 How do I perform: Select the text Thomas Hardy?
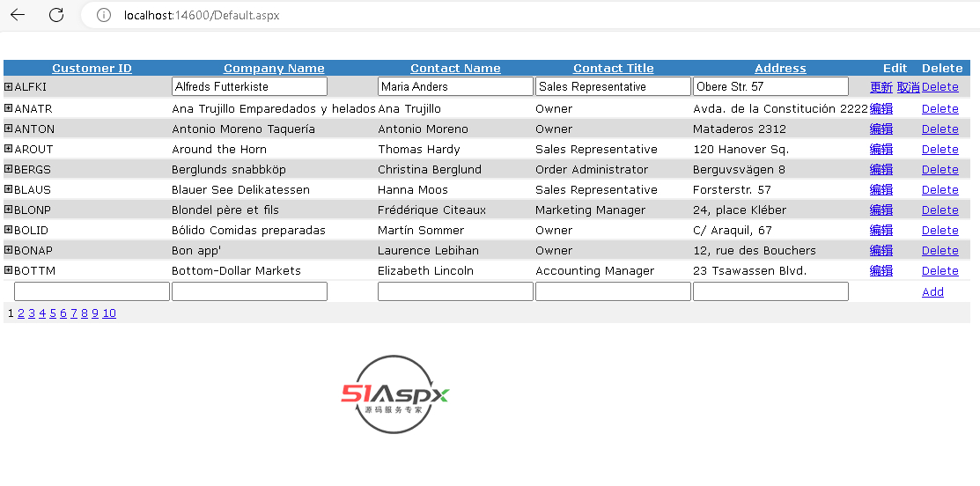tap(419, 150)
